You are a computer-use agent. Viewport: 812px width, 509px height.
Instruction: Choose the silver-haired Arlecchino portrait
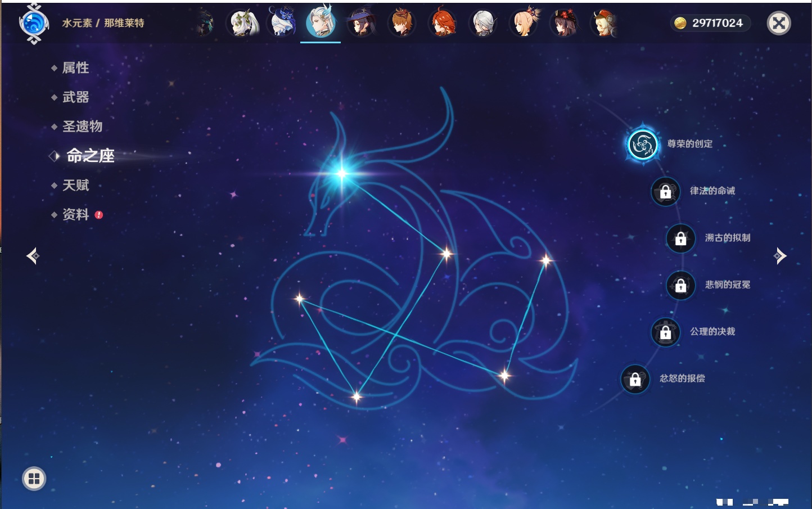coord(483,24)
